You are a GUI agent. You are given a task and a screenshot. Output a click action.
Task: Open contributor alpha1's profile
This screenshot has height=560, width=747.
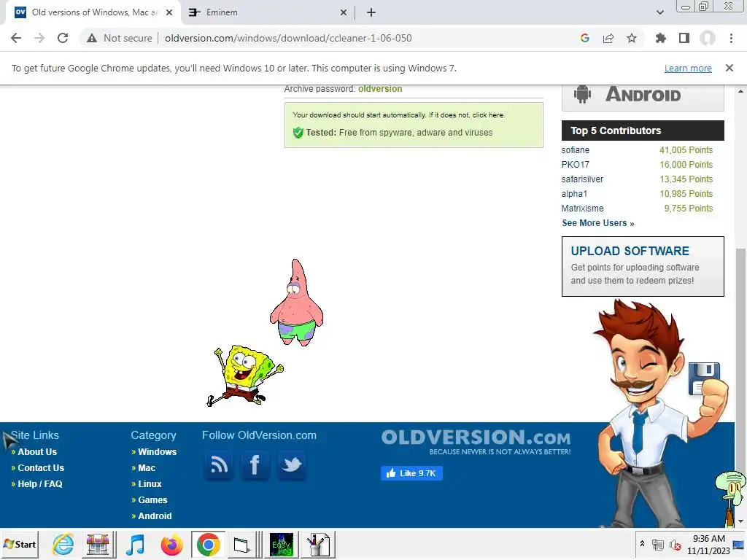[x=574, y=194]
